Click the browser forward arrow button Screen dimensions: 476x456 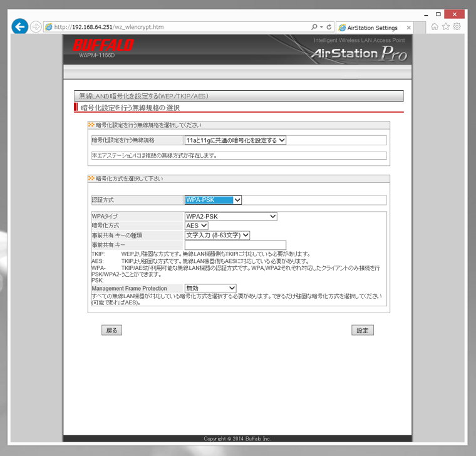pyautogui.click(x=36, y=27)
